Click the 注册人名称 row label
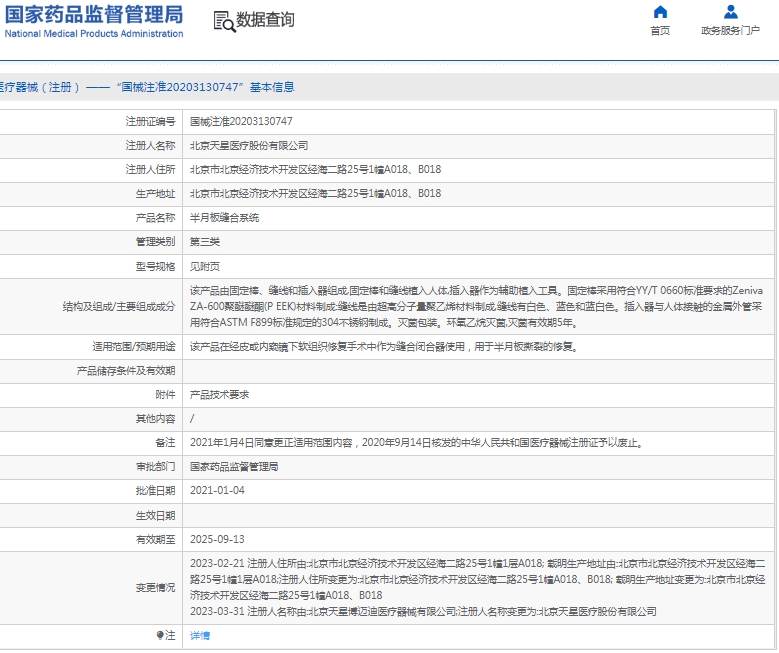The width and height of the screenshot is (779, 653). pyautogui.click(x=151, y=146)
